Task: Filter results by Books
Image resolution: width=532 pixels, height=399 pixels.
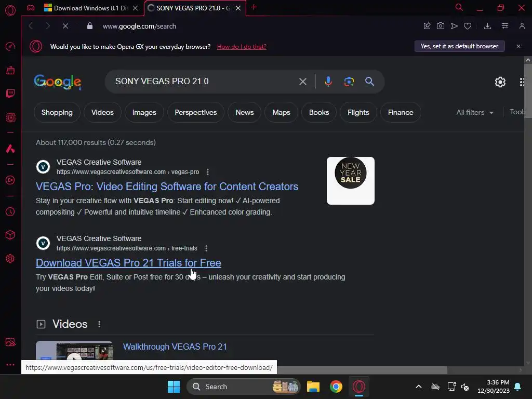Action: (x=319, y=112)
